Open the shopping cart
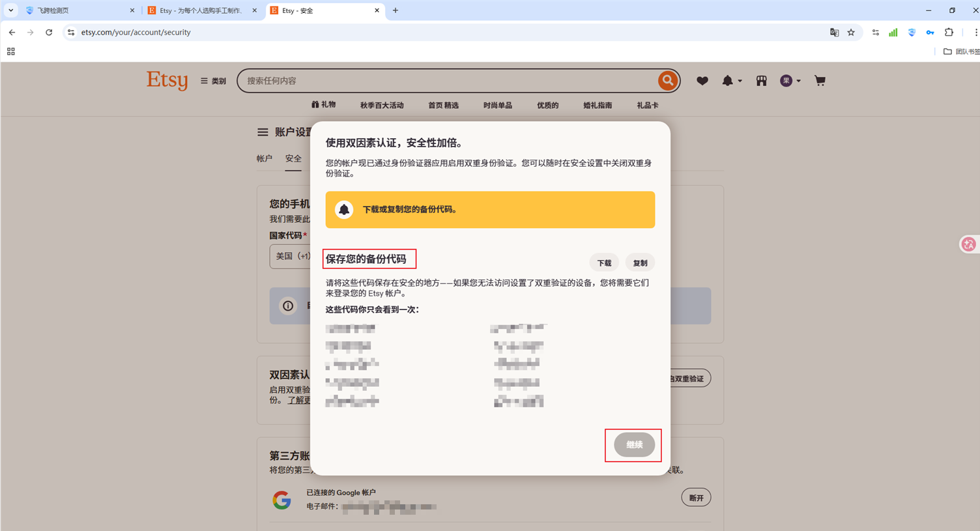Screen dimensions: 980x531 pos(820,81)
